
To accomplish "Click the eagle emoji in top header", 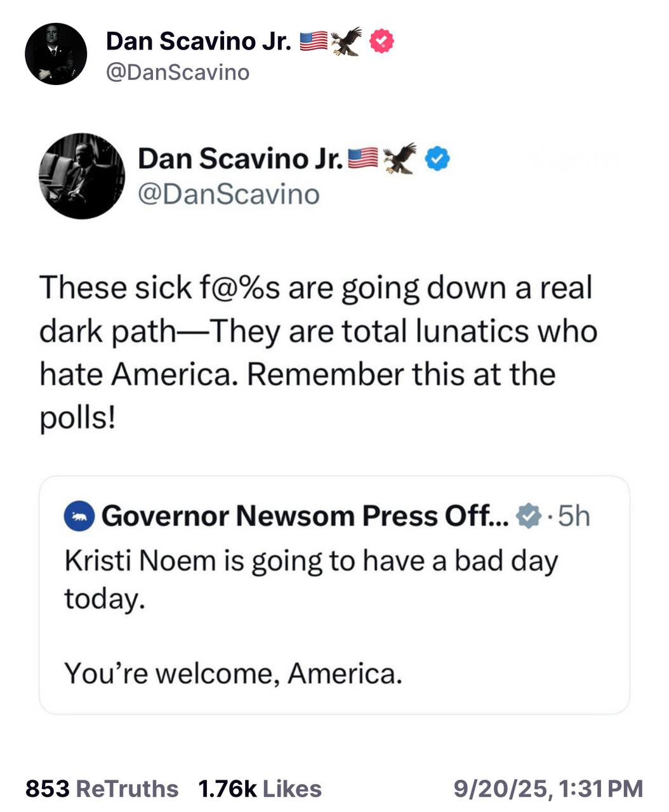I will click(x=346, y=41).
